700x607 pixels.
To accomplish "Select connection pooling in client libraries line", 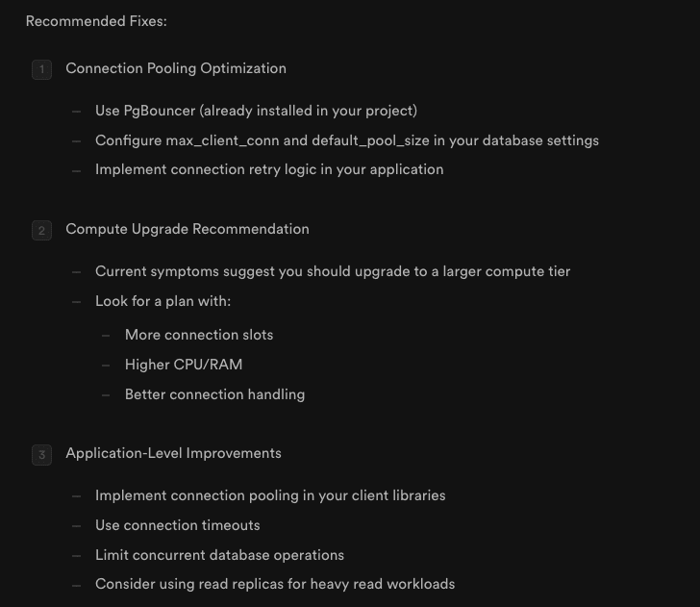I will click(270, 495).
